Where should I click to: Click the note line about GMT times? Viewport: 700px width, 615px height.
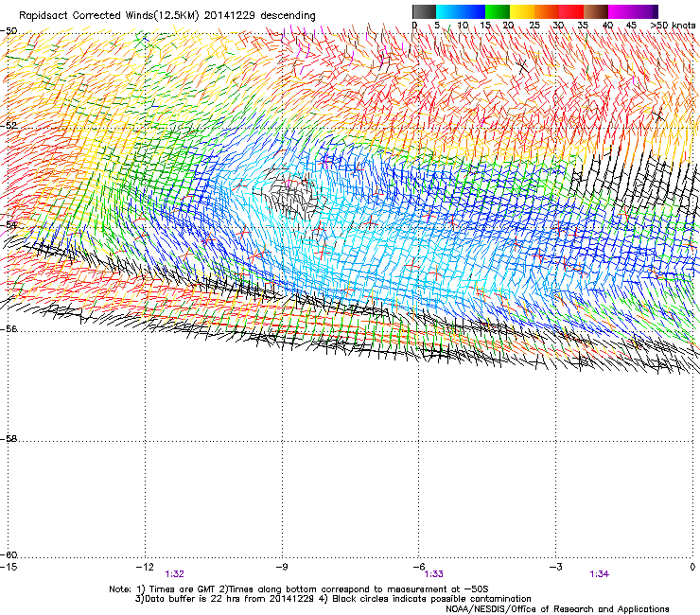(x=299, y=589)
